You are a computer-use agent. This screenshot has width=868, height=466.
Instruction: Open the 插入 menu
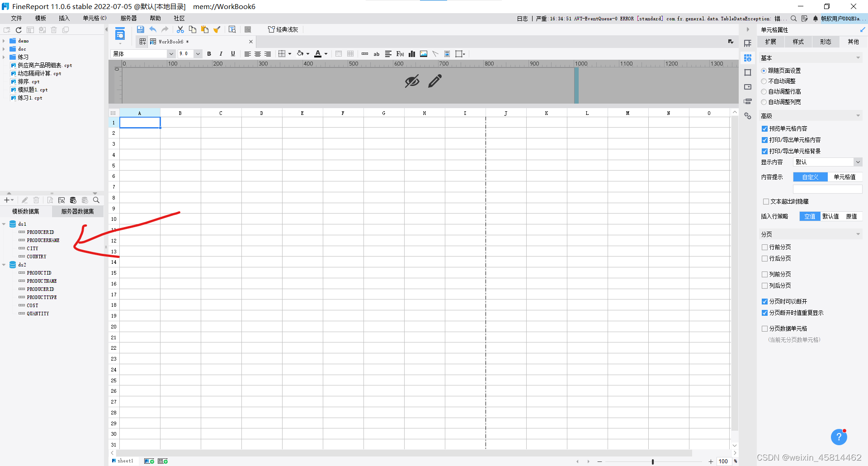pyautogui.click(x=64, y=18)
